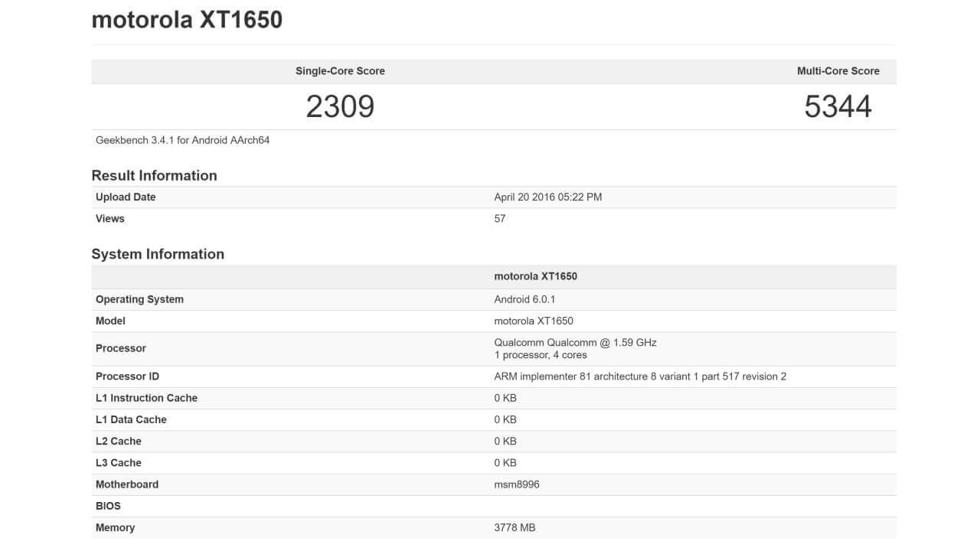Select the motorola XT1650 table header row
Image resolution: width=980 pixels, height=551 pixels.
pyautogui.click(x=536, y=275)
